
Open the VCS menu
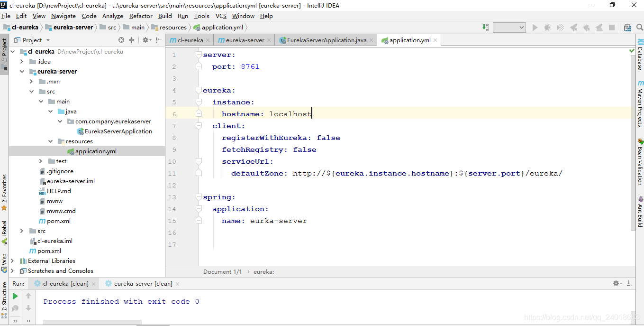(x=221, y=16)
